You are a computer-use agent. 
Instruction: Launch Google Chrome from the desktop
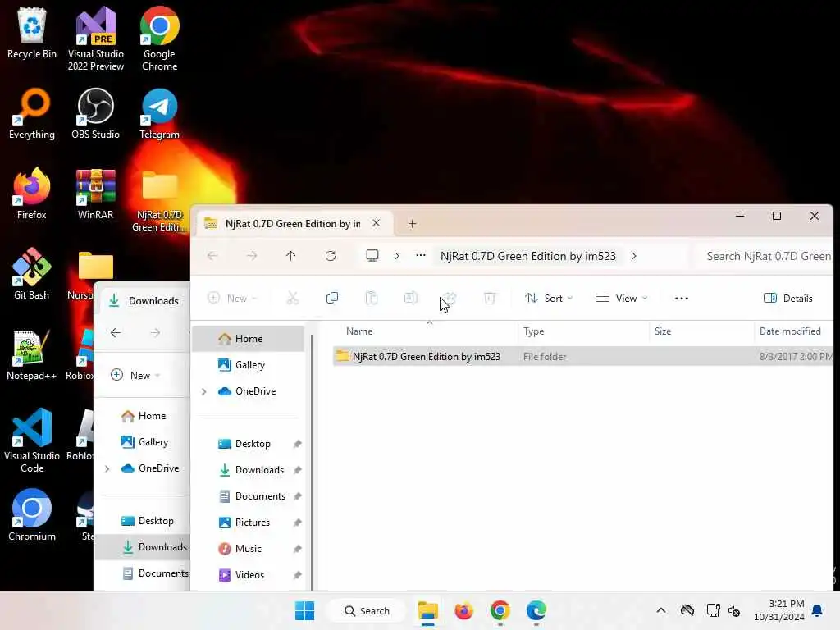coord(159,39)
